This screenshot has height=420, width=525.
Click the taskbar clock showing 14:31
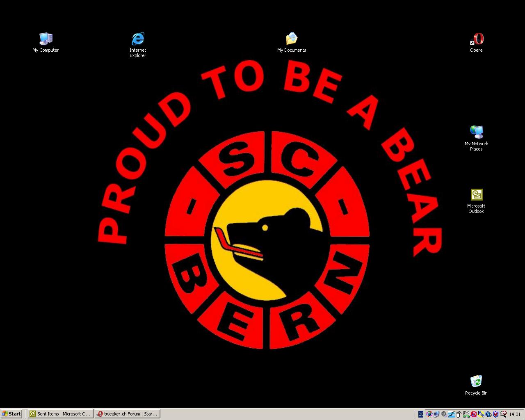tap(515, 414)
